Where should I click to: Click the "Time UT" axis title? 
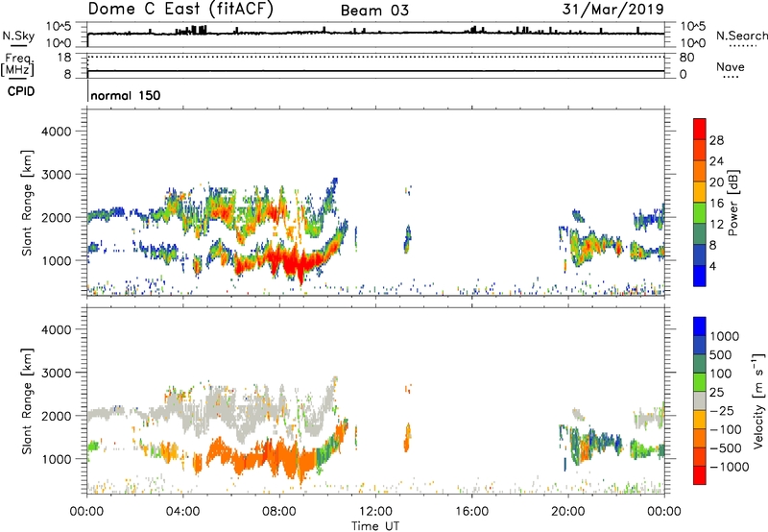(x=375, y=525)
